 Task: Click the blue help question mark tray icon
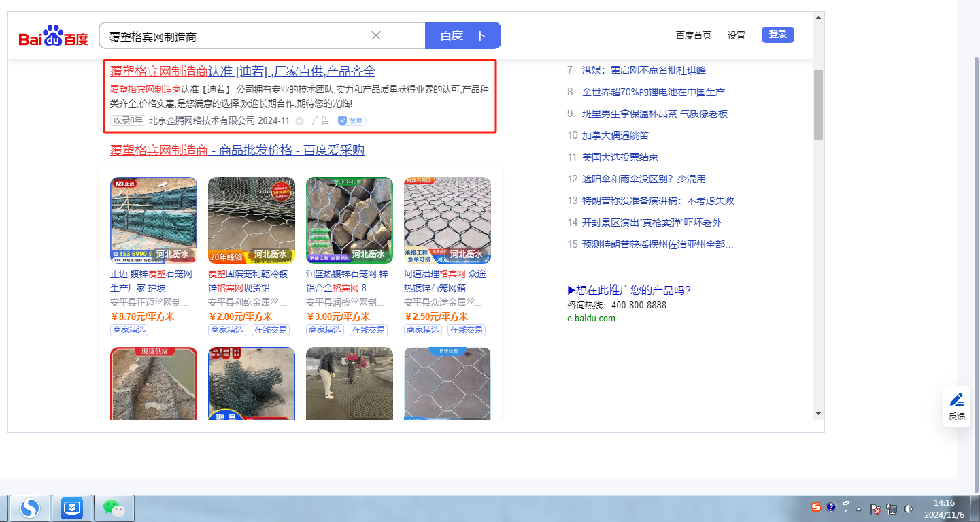pos(830,507)
